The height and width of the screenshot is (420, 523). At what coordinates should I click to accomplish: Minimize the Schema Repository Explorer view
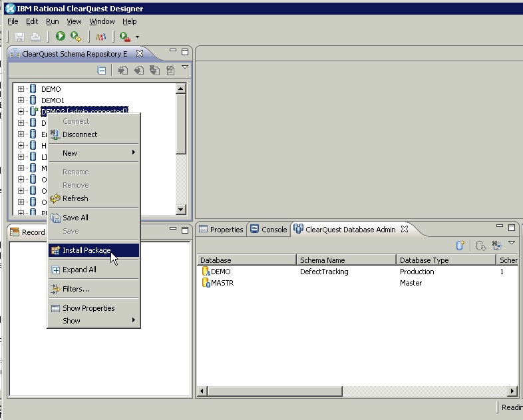tap(173, 51)
